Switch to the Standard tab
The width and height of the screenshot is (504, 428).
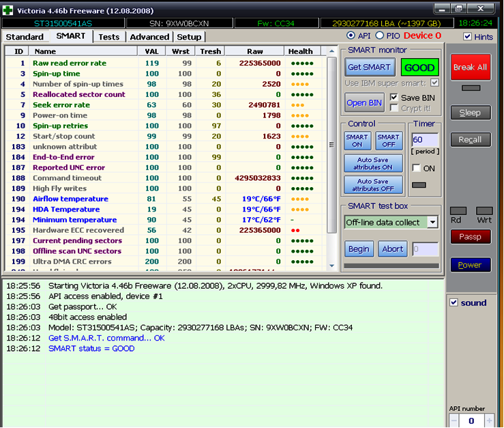coord(25,37)
